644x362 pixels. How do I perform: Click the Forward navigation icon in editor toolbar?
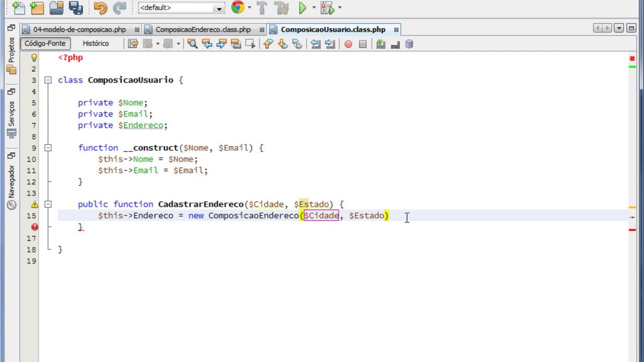[x=168, y=44]
